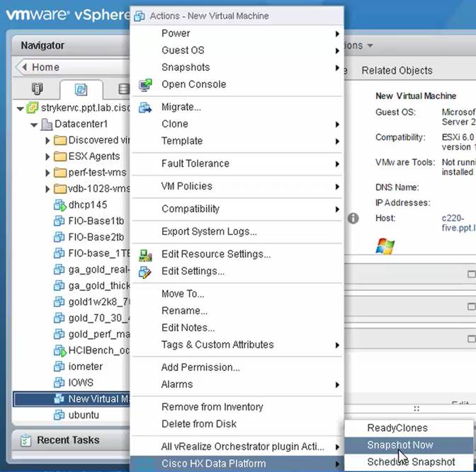The image size is (476, 472).
Task: Select the VMs and Templates navigator tab icon
Action: (x=81, y=89)
